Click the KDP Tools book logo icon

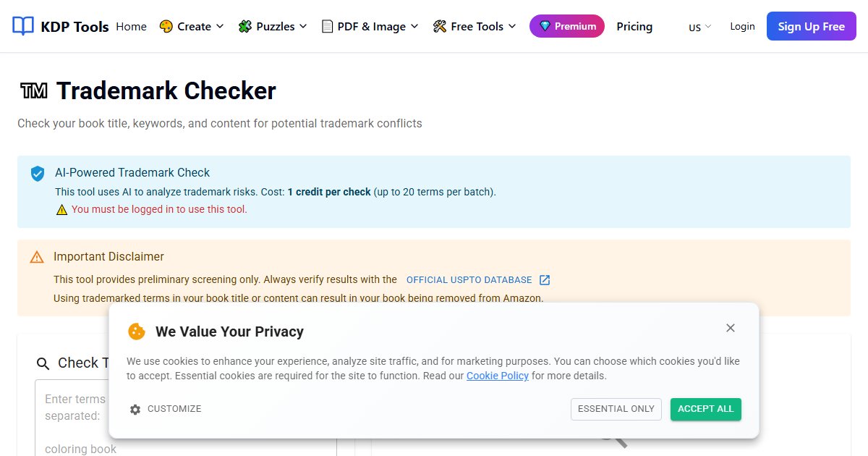23,26
